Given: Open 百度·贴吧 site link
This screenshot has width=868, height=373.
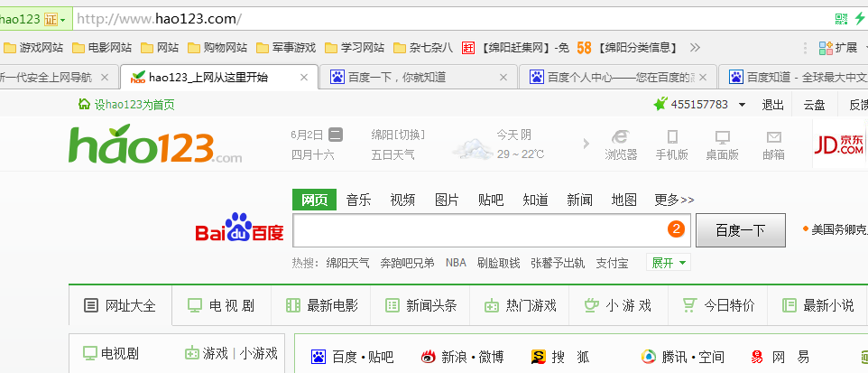Looking at the screenshot, I should 352,357.
